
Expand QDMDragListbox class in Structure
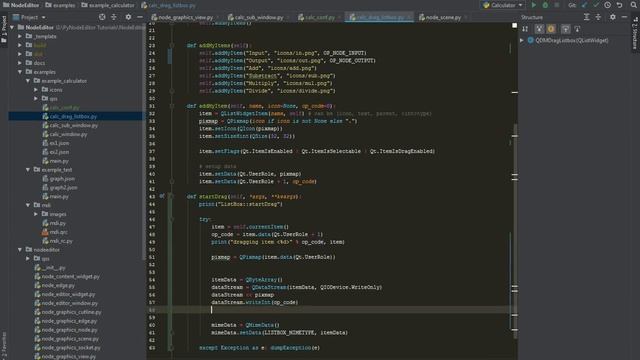[x=522, y=40]
